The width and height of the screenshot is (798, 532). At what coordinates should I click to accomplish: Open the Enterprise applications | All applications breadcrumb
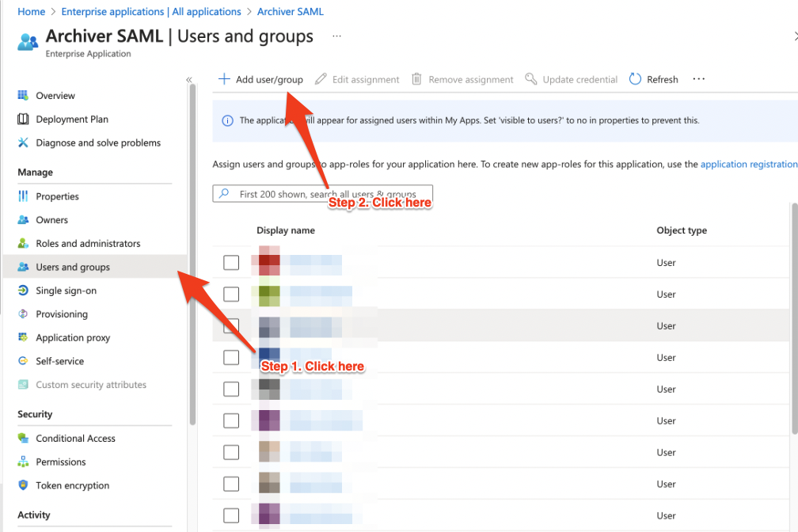tap(151, 11)
